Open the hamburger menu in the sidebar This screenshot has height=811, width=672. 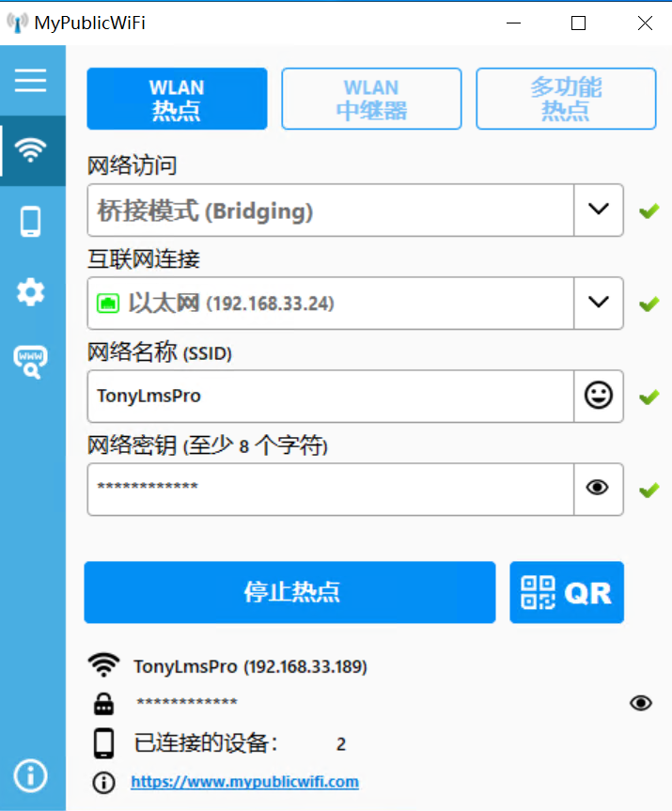[30, 81]
